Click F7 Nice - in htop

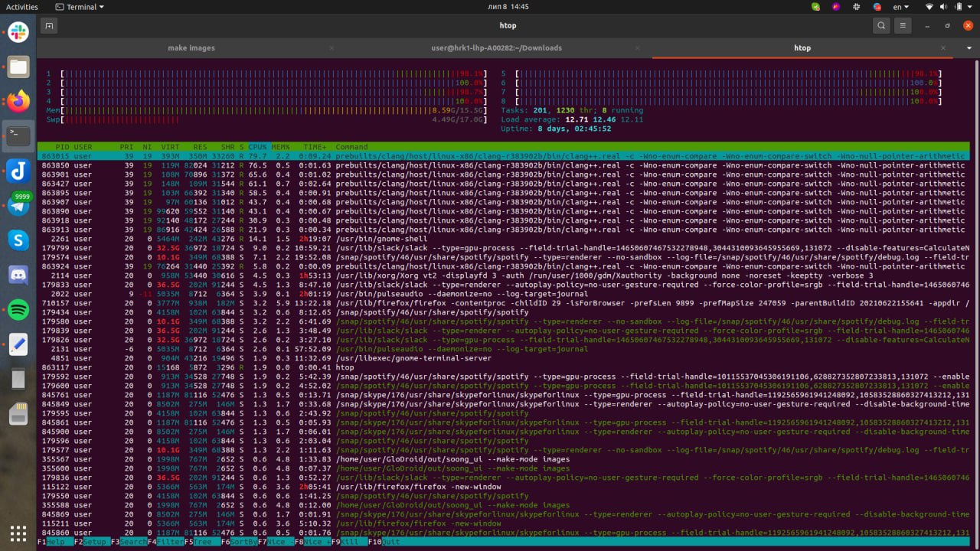click(276, 542)
